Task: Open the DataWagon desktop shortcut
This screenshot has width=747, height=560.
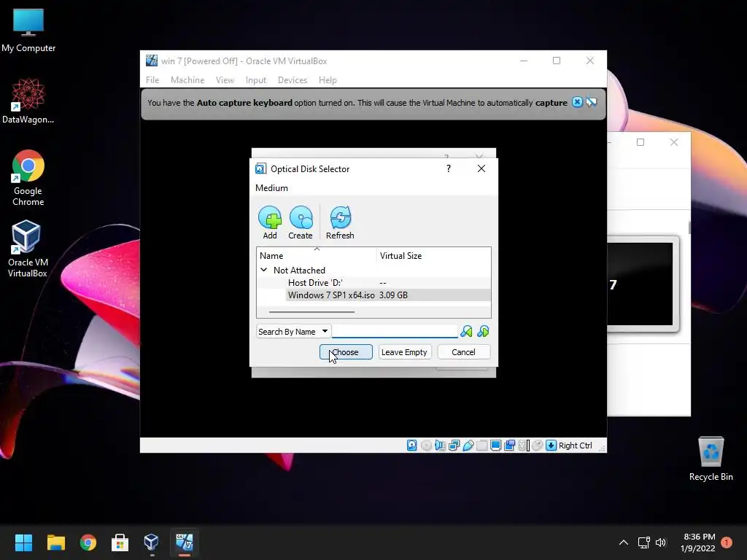Action: pos(28,101)
